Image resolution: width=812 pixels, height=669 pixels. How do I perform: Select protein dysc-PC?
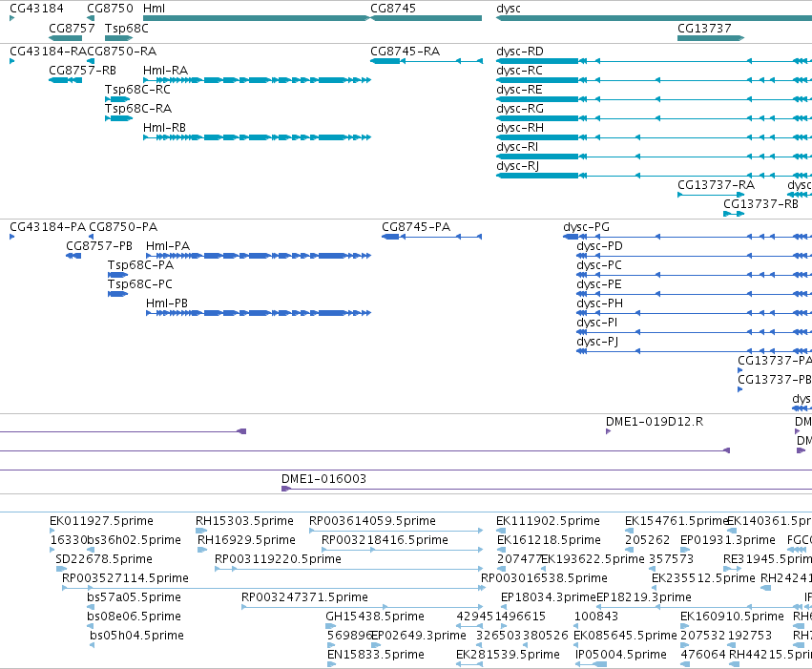click(694, 275)
